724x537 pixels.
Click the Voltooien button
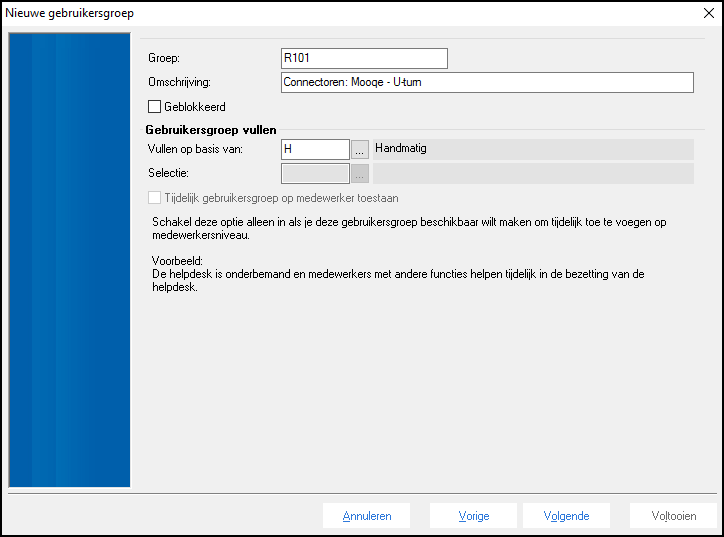coord(673,516)
